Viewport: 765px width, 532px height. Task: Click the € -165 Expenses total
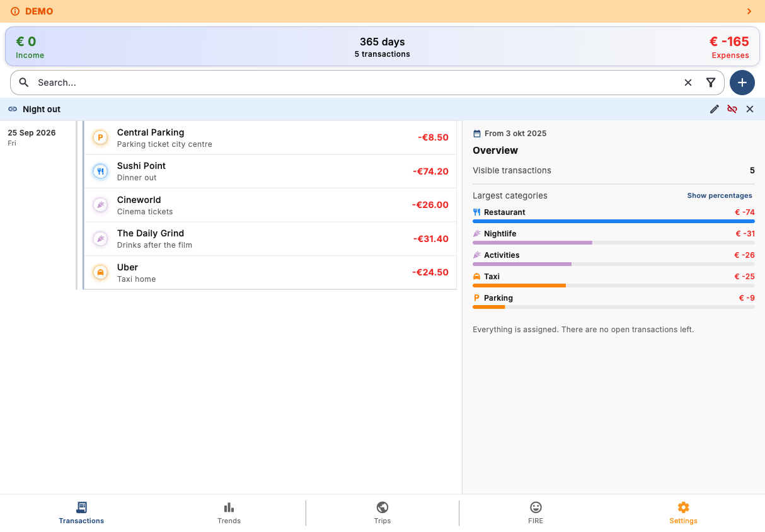click(729, 47)
